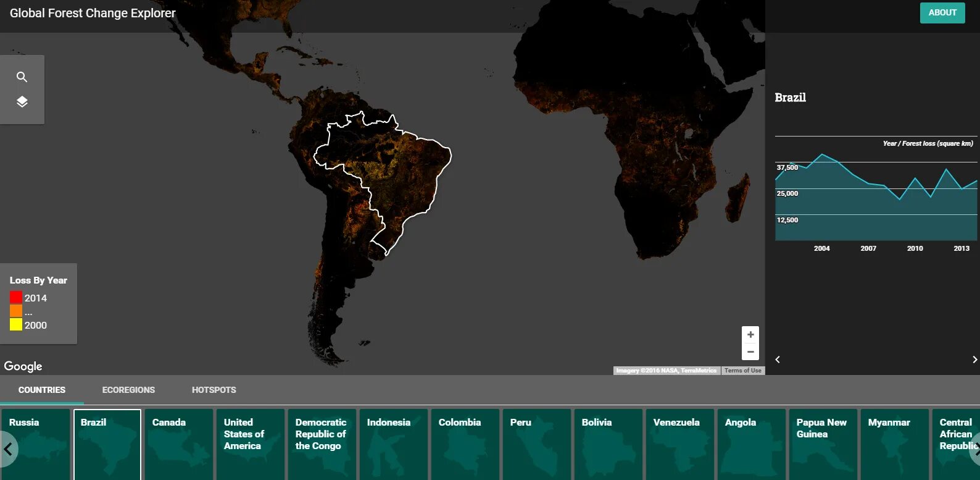Image resolution: width=980 pixels, height=480 pixels.
Task: Zoom in on the map
Action: click(750, 335)
